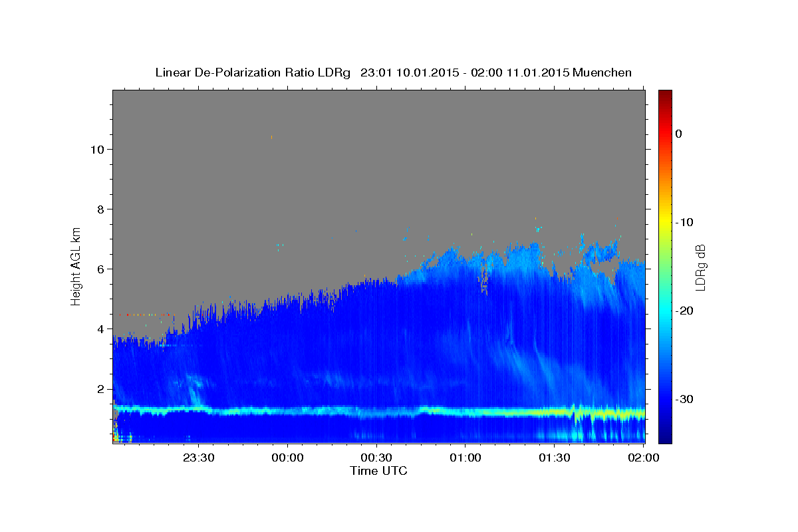The height and width of the screenshot is (532, 798).
Task: Click the colorbar value "0"
Action: pyautogui.click(x=678, y=134)
